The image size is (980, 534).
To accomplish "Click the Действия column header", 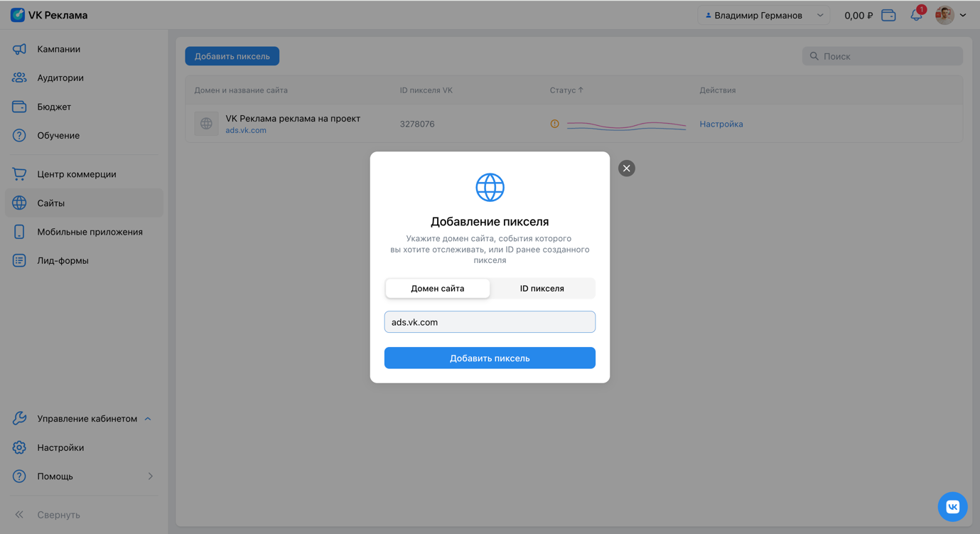I will coord(718,90).
